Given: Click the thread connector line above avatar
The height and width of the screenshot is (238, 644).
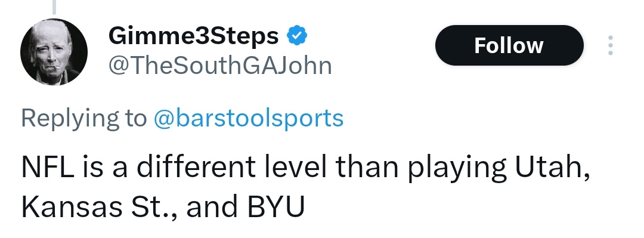Looking at the screenshot, I should point(54,7).
